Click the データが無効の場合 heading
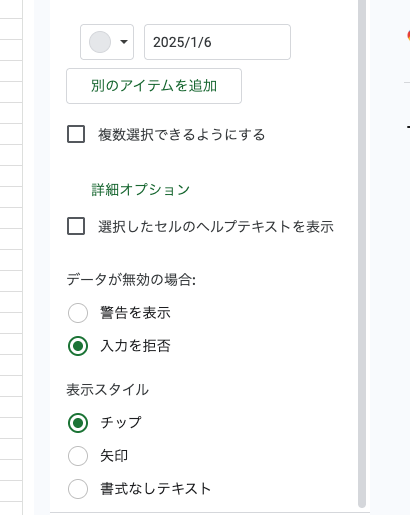The width and height of the screenshot is (410, 515). click(x=131, y=279)
